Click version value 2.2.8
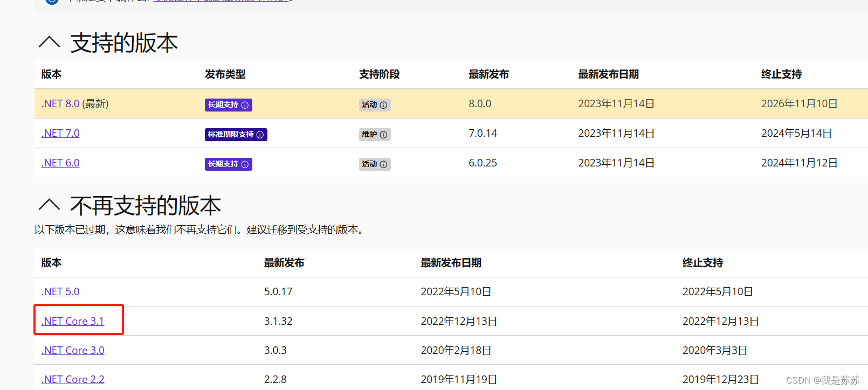Screen dimensions: 868x390 pyautogui.click(x=275, y=379)
